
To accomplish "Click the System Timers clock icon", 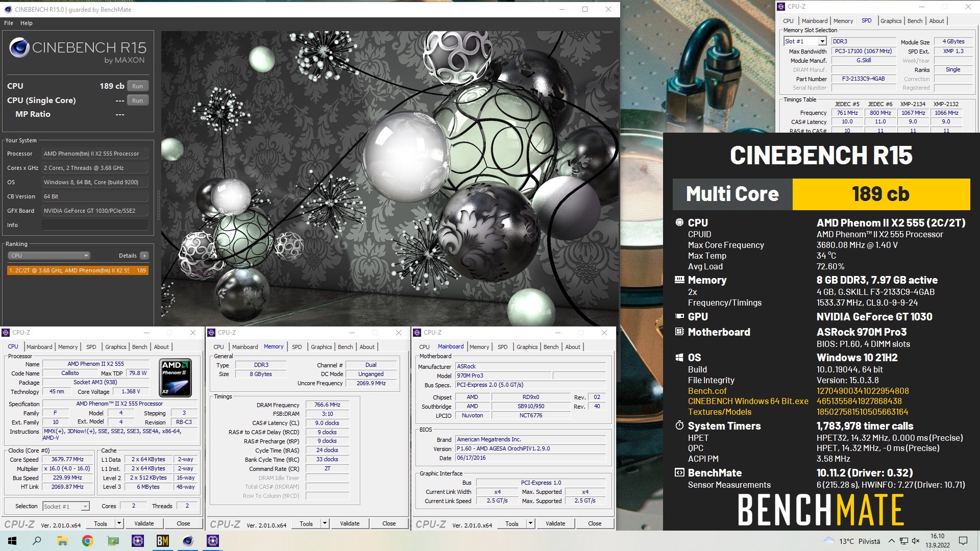I will [x=679, y=425].
